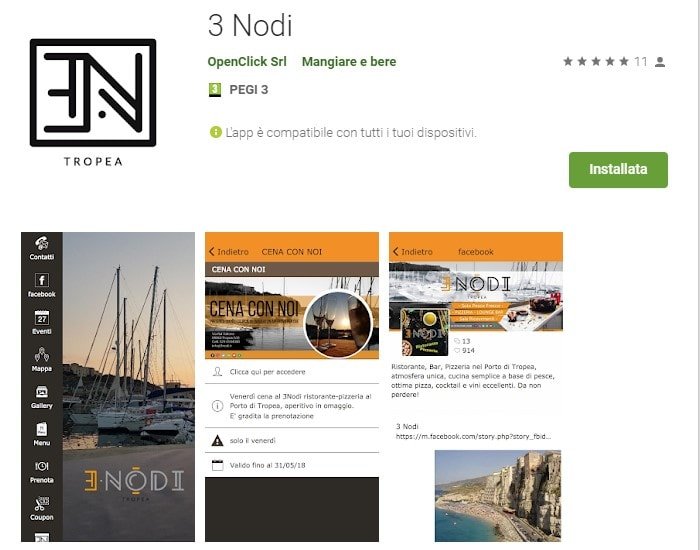Select the Coupon scissors icon
Screen dimensions: 700x550
click(x=42, y=504)
